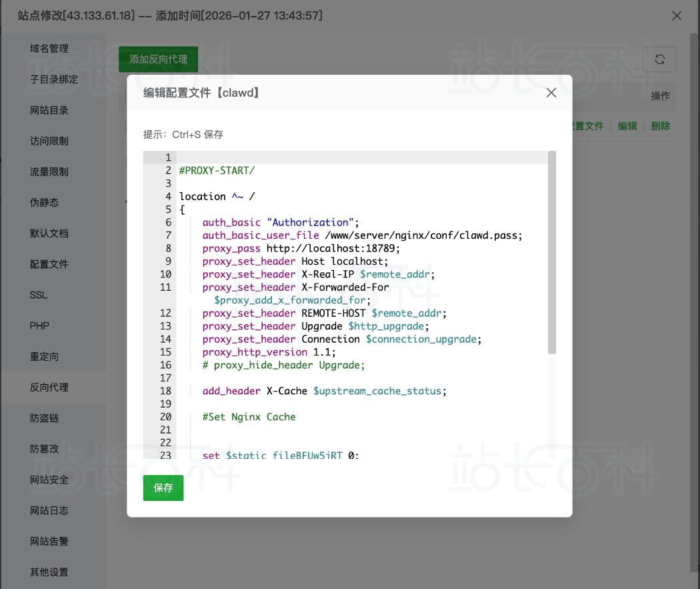
Task: Open the 网站日志 tab
Action: click(x=49, y=510)
